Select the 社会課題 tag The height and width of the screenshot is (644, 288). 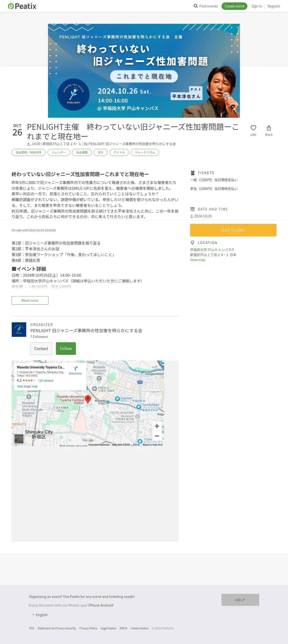82,152
